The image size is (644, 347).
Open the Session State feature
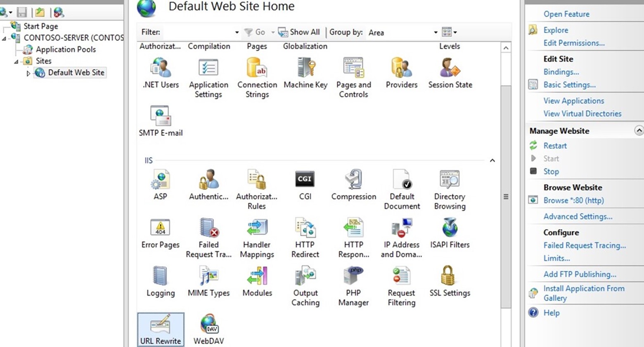(450, 74)
